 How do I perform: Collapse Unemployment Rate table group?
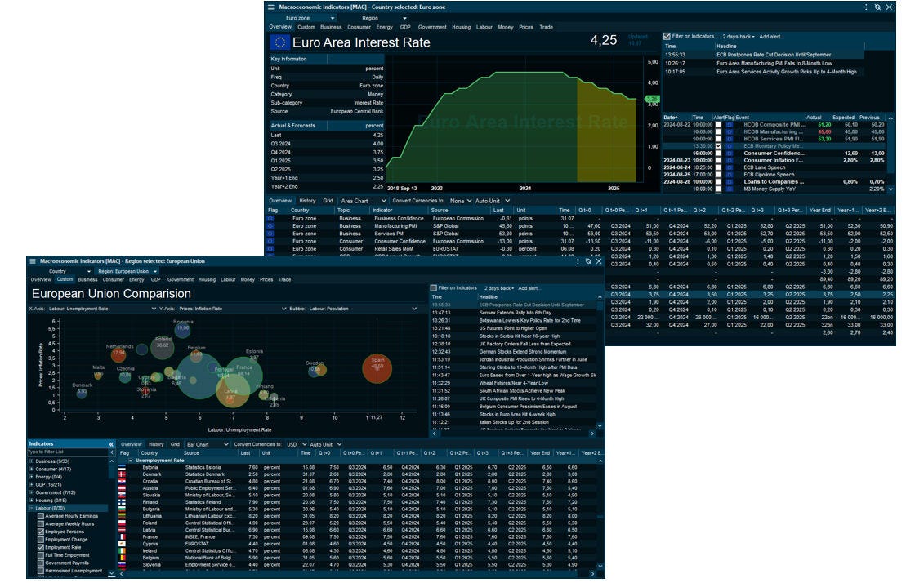tap(130, 461)
